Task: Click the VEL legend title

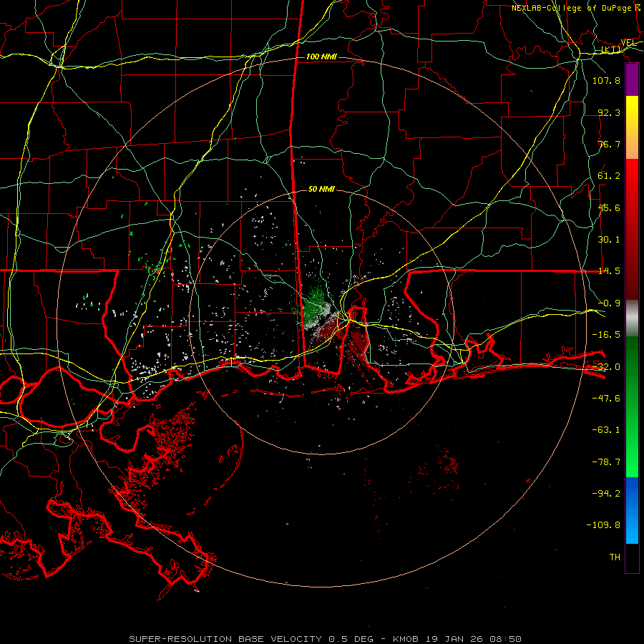Action: coord(628,42)
